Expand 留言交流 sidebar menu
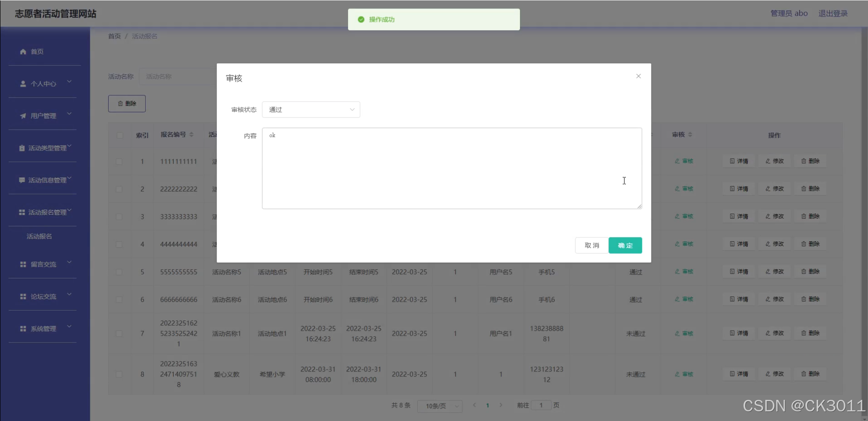The height and width of the screenshot is (421, 868). click(44, 265)
